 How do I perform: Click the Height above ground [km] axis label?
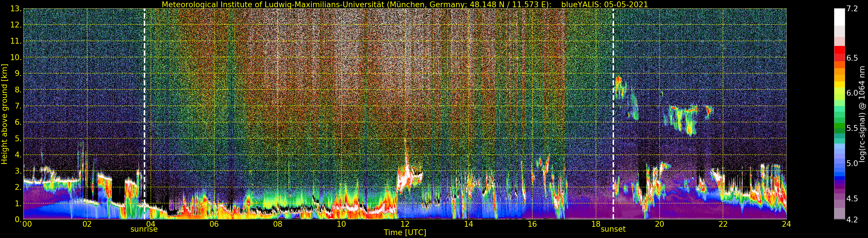tap(4, 114)
